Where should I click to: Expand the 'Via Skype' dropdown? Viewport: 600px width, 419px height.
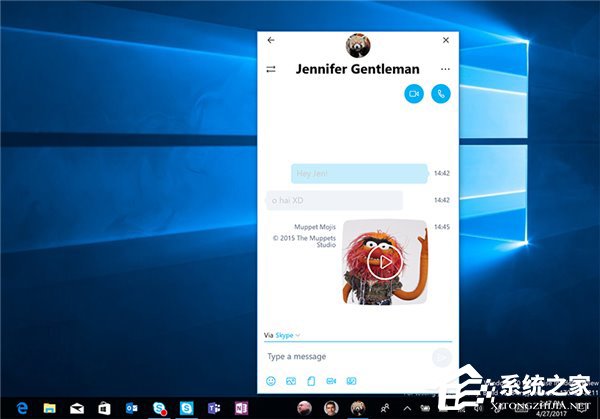(x=282, y=335)
